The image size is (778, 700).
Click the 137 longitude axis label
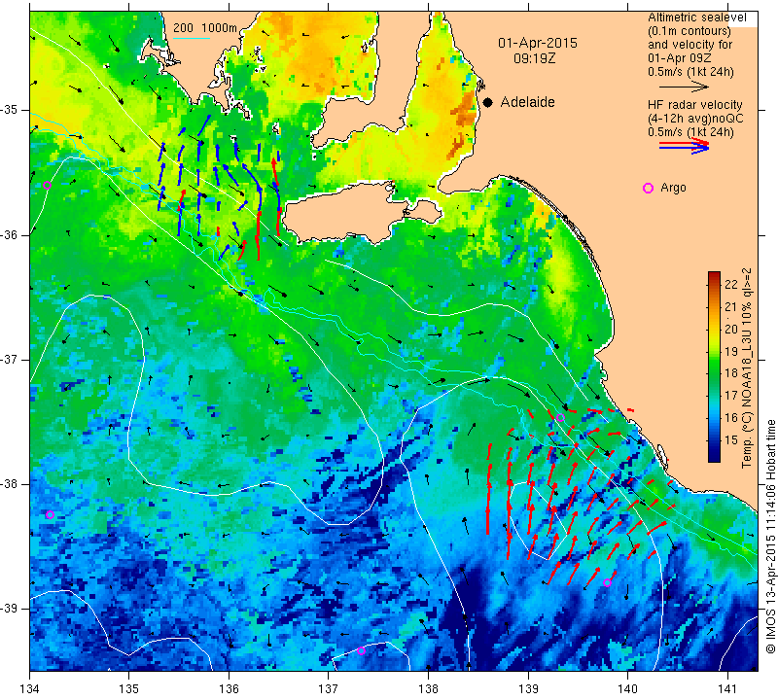[x=329, y=689]
